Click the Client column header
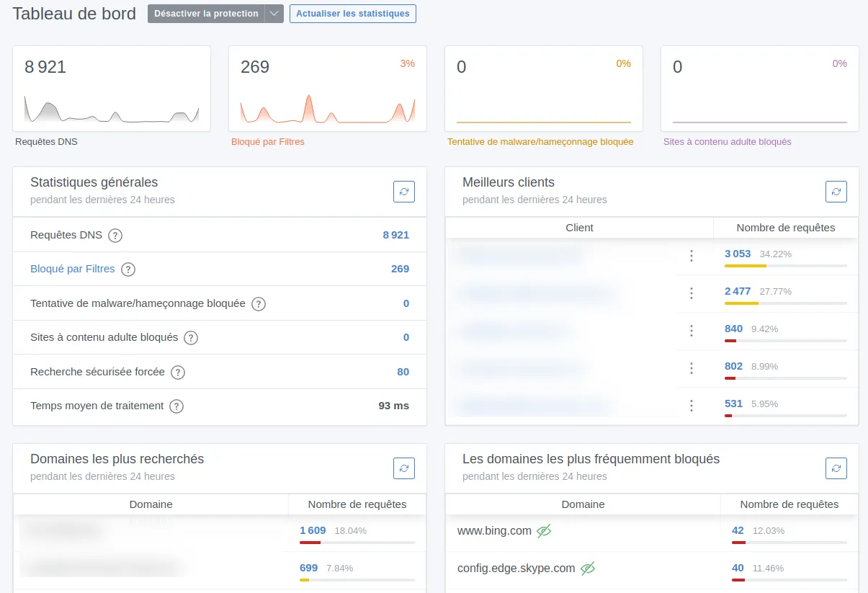868x593 pixels. 580,228
